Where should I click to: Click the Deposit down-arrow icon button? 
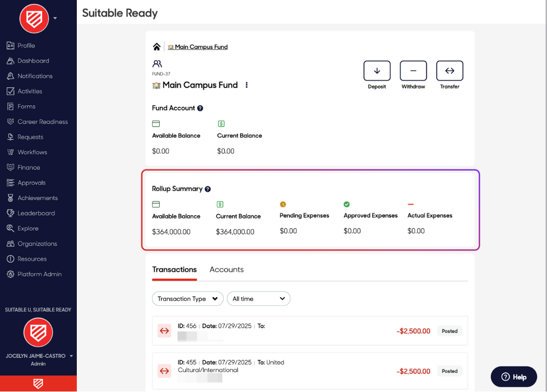[377, 71]
